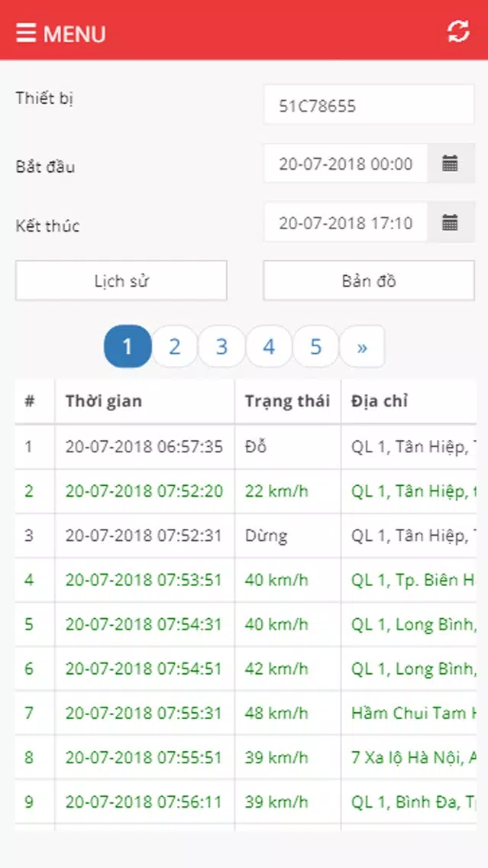Go to page 2

(175, 347)
